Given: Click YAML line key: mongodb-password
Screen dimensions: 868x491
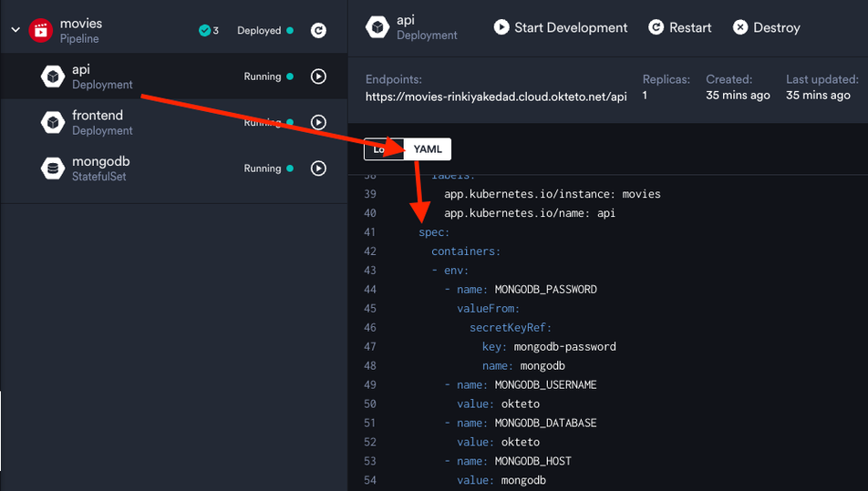Looking at the screenshot, I should 549,347.
